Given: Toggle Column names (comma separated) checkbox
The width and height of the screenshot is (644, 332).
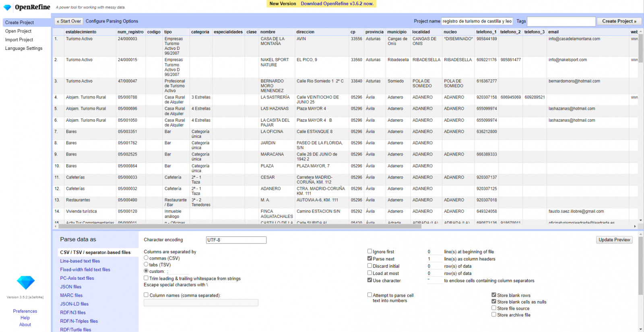Looking at the screenshot, I should click(x=146, y=295).
